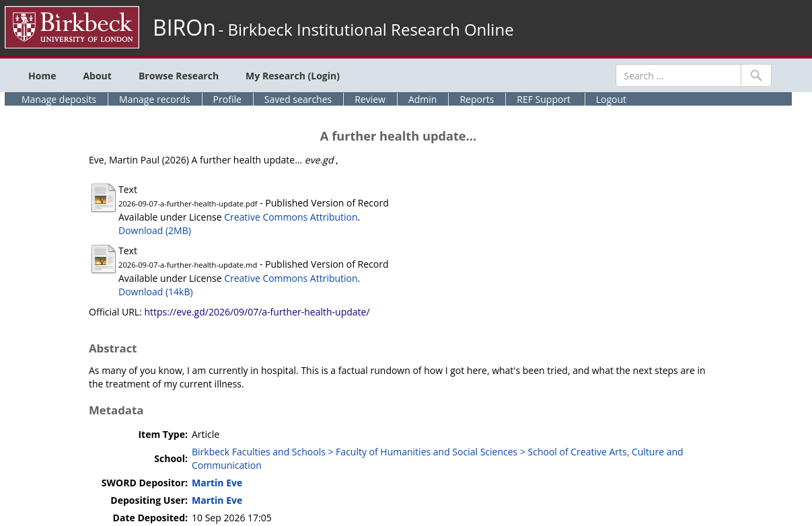
Task: Open the Profile tab
Action: pyautogui.click(x=227, y=99)
